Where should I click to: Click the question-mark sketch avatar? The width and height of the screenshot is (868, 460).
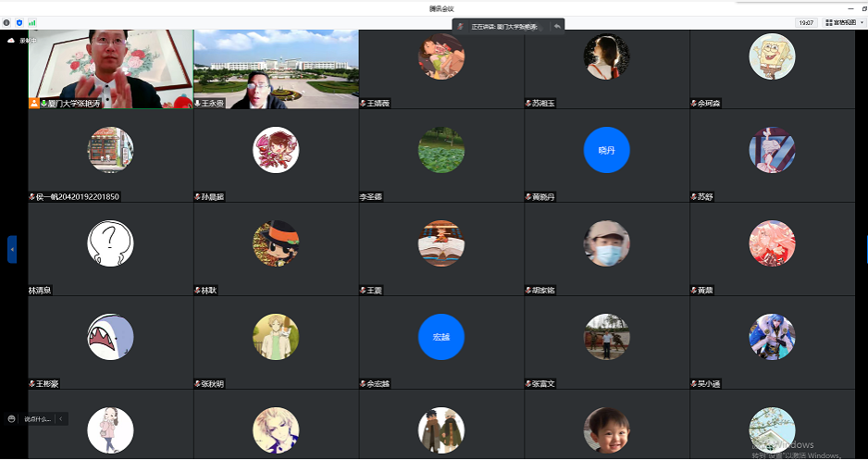(x=110, y=243)
